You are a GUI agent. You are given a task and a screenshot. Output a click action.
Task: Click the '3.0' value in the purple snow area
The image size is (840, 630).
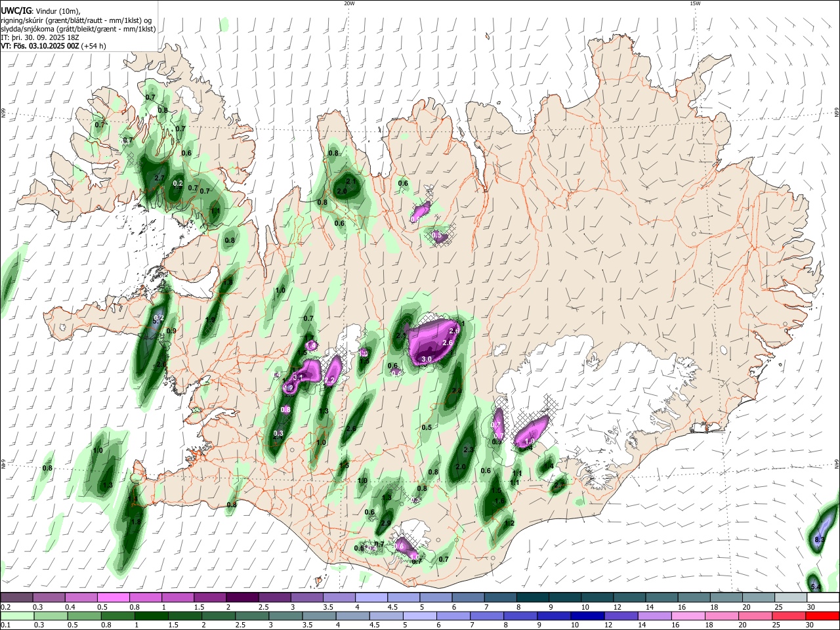[427, 359]
